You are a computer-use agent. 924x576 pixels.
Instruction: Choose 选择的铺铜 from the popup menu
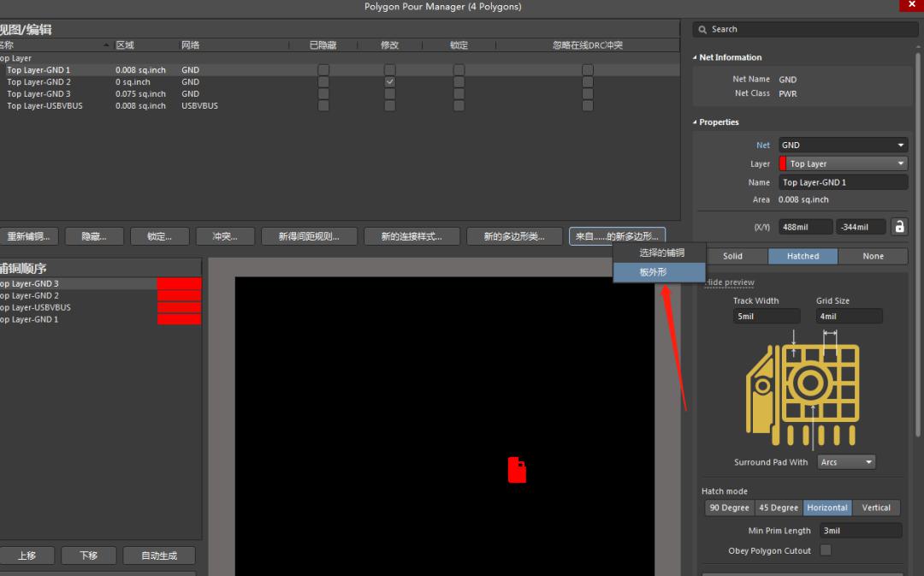click(x=661, y=253)
